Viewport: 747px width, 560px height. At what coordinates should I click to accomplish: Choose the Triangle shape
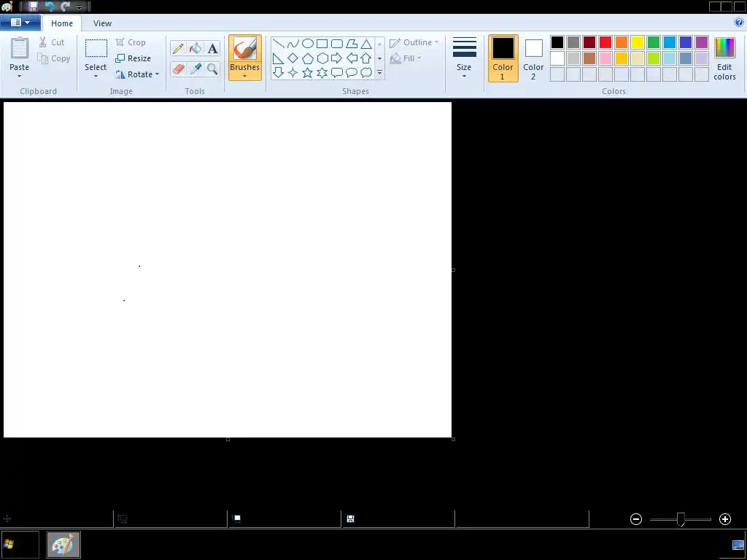pyautogui.click(x=366, y=44)
